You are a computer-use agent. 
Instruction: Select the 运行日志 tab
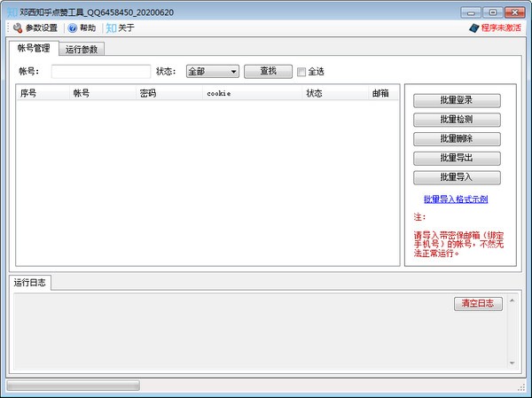click(x=30, y=283)
